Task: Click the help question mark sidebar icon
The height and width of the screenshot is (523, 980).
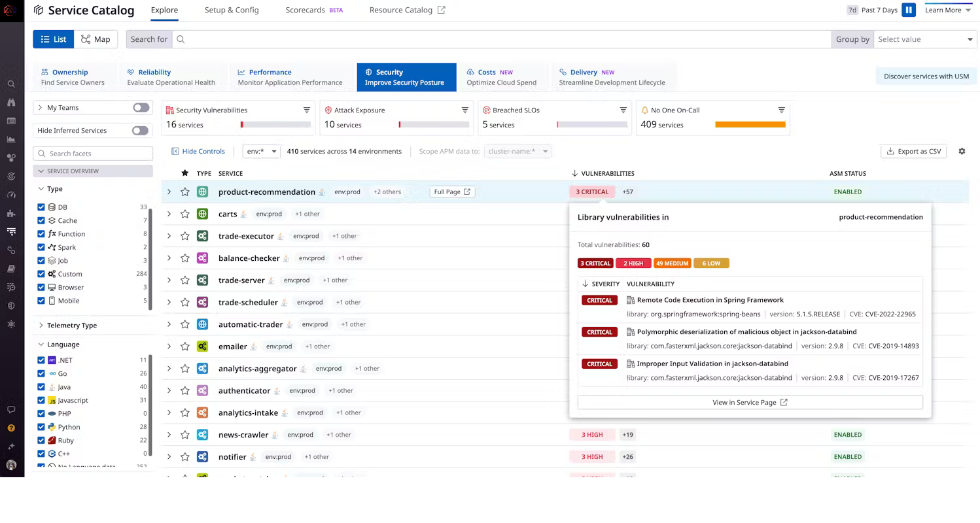Action: pyautogui.click(x=11, y=428)
